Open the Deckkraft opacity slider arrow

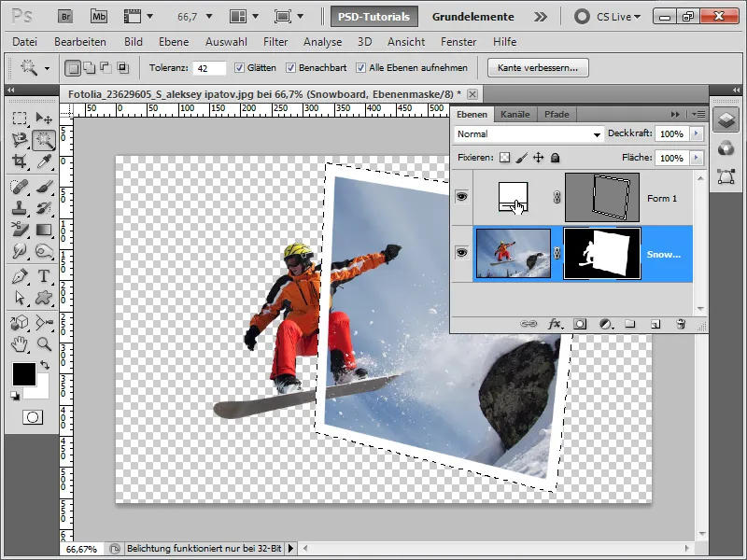696,133
